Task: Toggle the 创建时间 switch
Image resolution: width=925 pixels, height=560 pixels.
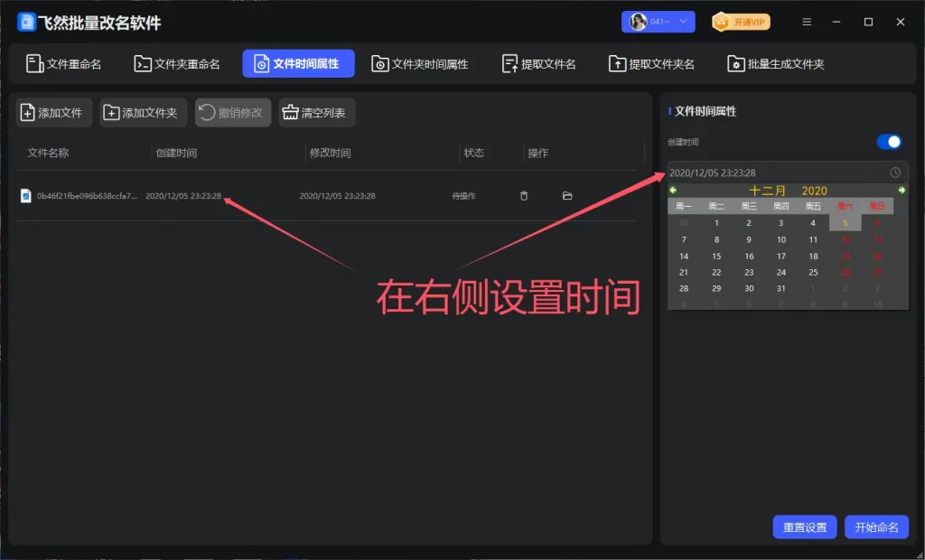Action: tap(889, 142)
